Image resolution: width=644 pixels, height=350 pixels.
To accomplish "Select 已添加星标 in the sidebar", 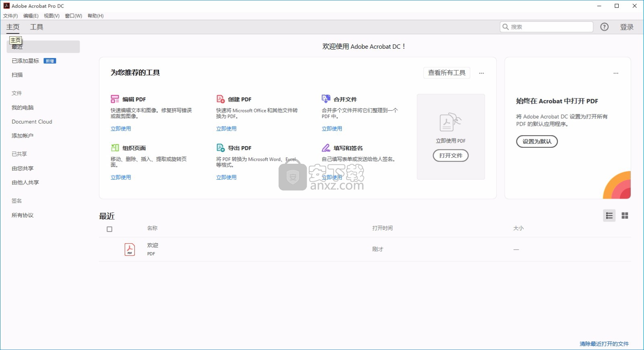I will coord(25,61).
